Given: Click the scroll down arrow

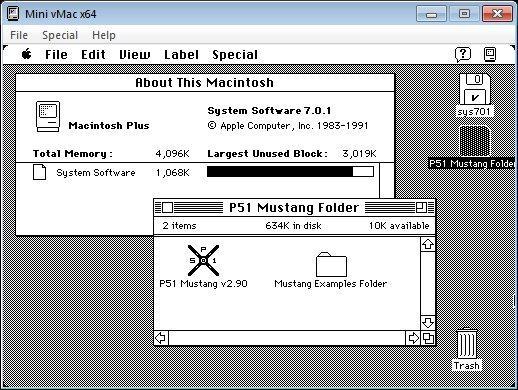Looking at the screenshot, I should 428,323.
